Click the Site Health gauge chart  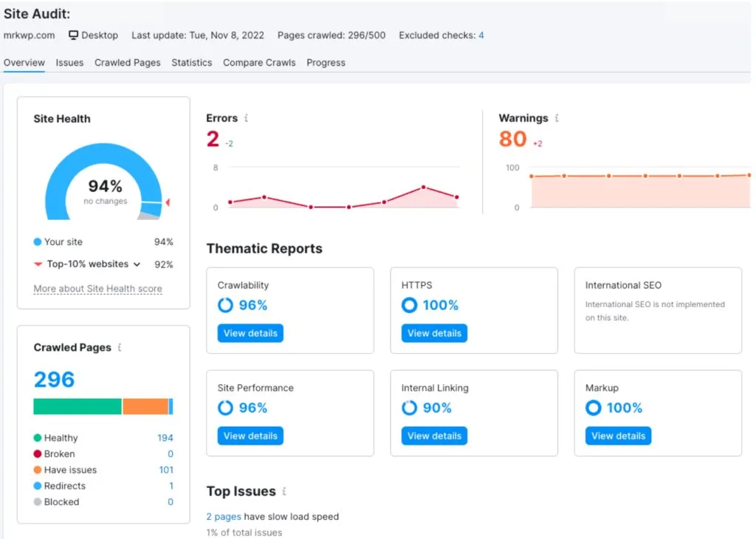pyautogui.click(x=104, y=182)
